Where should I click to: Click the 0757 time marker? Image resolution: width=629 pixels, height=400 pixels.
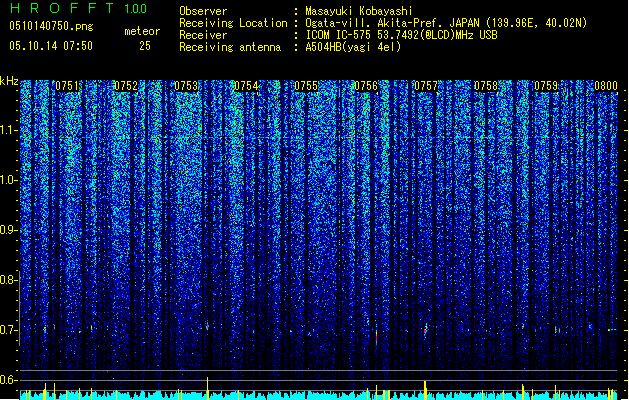pyautogui.click(x=426, y=86)
